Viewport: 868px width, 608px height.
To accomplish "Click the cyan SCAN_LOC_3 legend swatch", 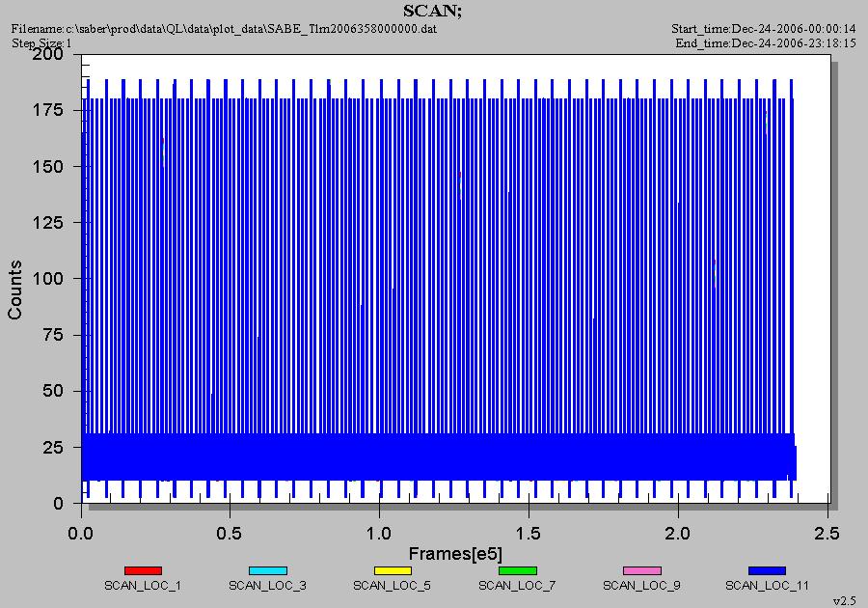I will [268, 570].
